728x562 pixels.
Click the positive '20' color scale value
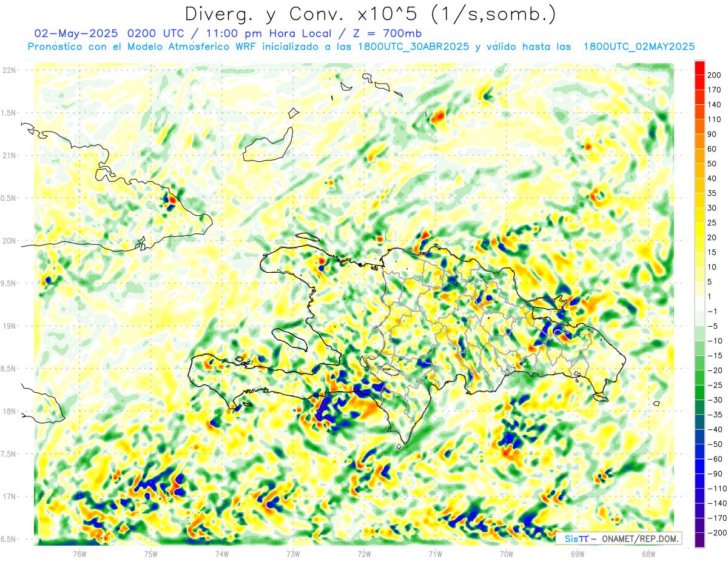click(712, 238)
